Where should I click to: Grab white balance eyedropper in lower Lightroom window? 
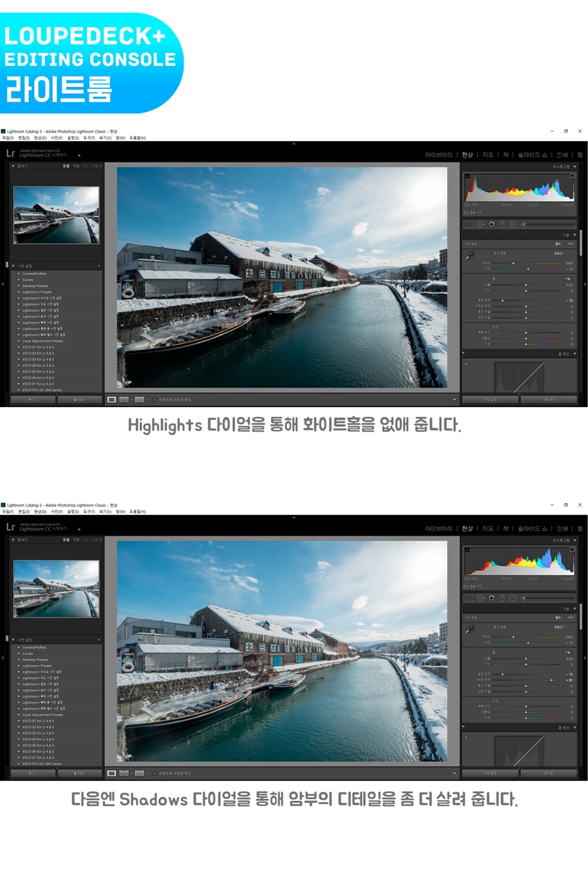470,629
